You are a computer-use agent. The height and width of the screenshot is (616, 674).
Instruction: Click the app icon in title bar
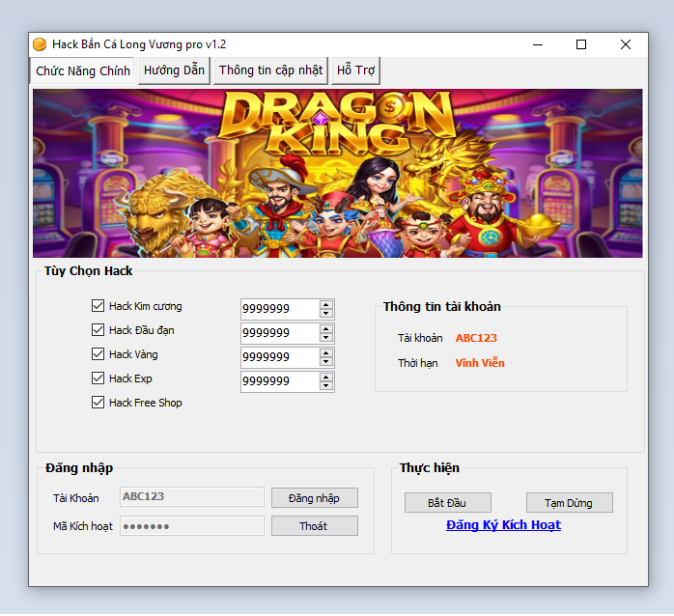[x=40, y=44]
